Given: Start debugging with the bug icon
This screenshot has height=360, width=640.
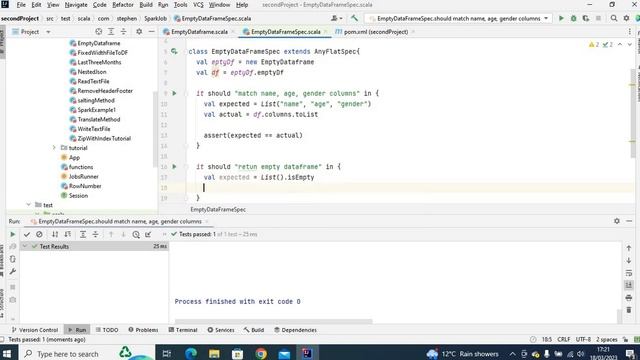Looking at the screenshot, I should tap(573, 18).
